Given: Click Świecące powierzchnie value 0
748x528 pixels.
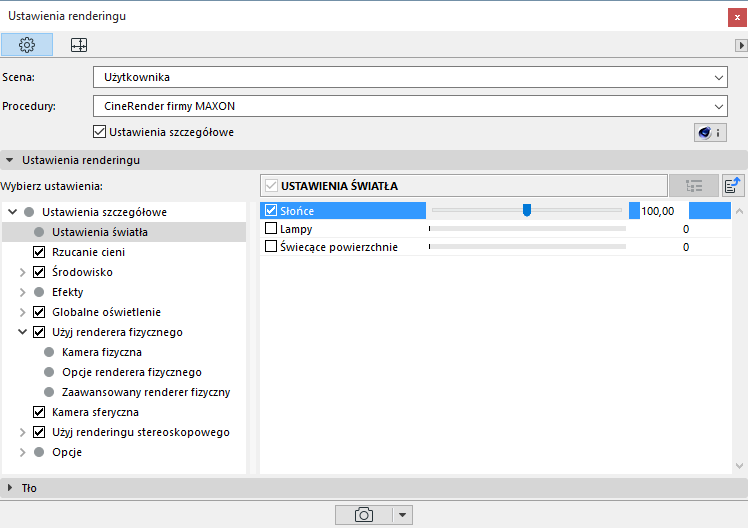Looking at the screenshot, I should (x=686, y=247).
